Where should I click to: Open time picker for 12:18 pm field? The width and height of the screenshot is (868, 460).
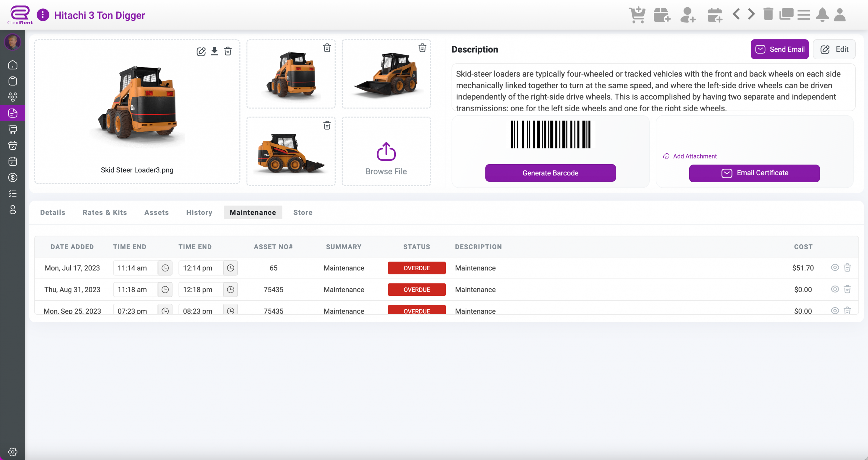[x=231, y=289]
